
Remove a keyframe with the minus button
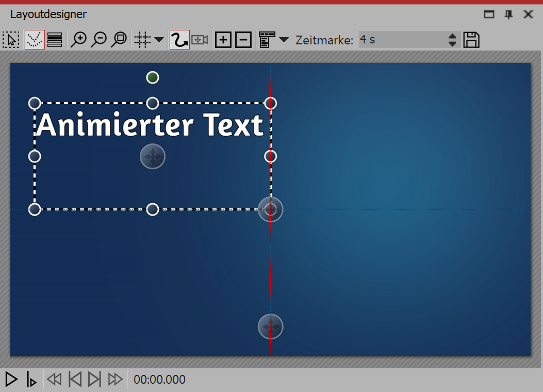pyautogui.click(x=242, y=39)
